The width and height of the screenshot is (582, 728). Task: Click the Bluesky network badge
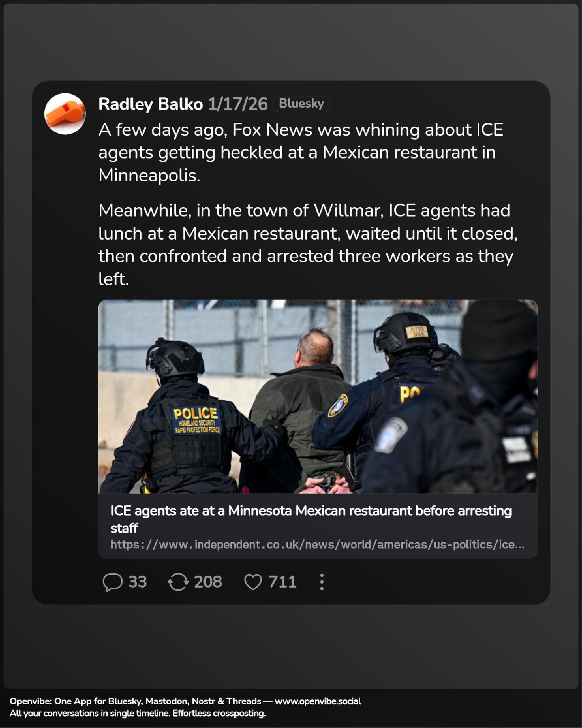pos(301,104)
